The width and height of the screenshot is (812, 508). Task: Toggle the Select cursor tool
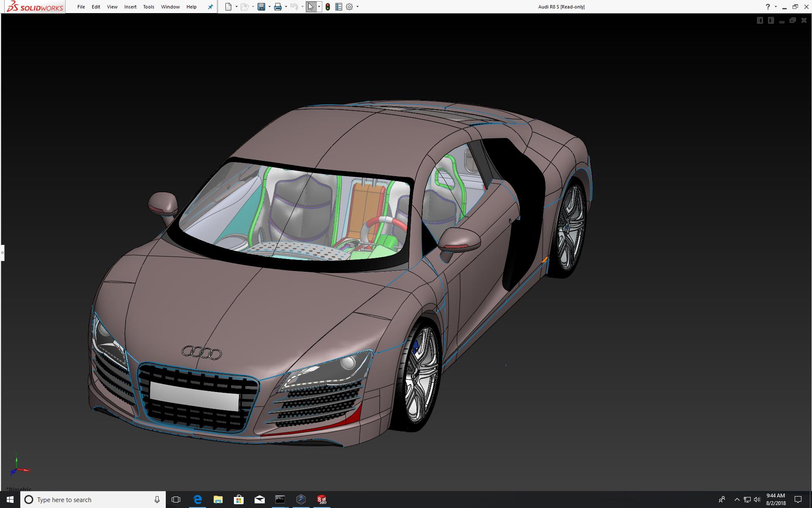click(311, 7)
